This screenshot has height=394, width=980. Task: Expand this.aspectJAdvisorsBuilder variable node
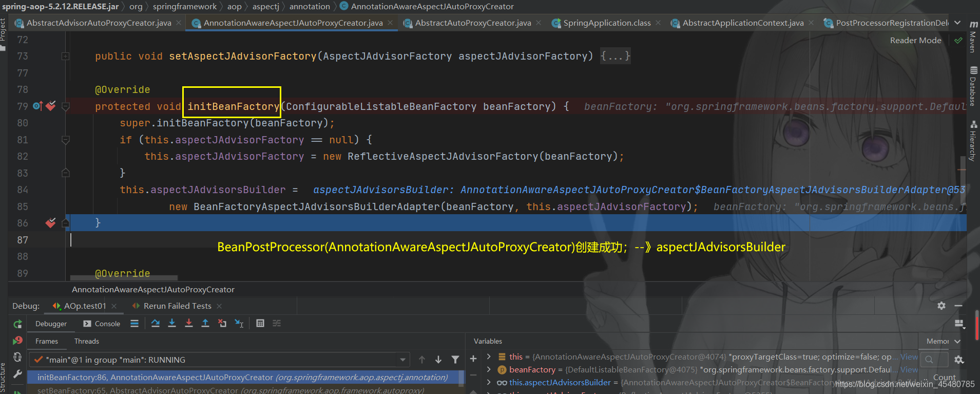point(489,382)
